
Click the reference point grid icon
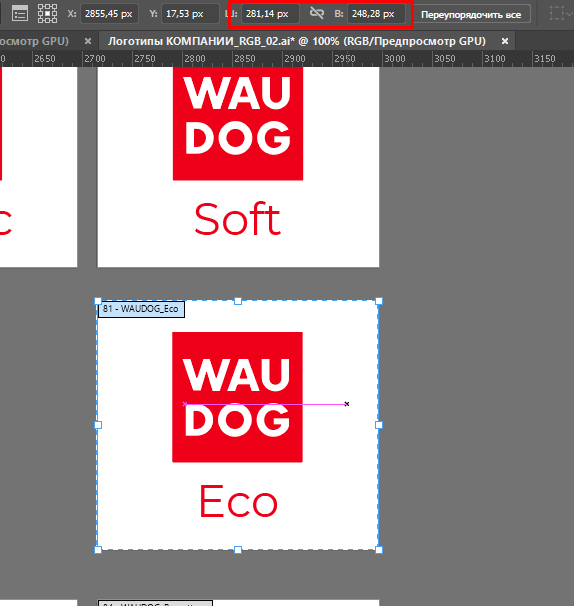[x=47, y=14]
